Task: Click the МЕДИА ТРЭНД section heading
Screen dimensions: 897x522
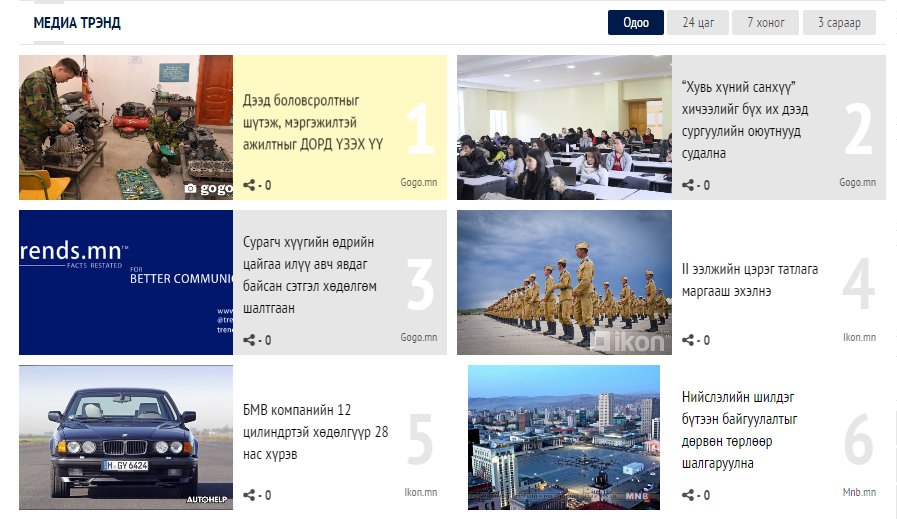Action: [77, 23]
